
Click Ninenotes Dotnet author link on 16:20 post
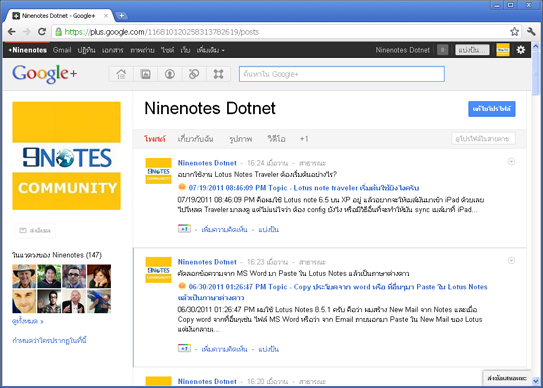pyautogui.click(x=207, y=381)
